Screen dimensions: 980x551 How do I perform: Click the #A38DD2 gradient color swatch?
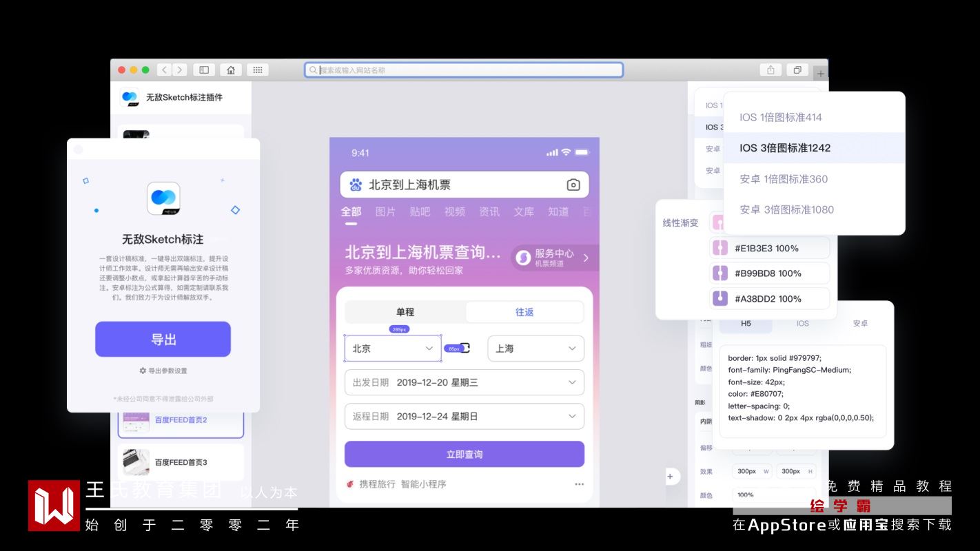click(719, 299)
